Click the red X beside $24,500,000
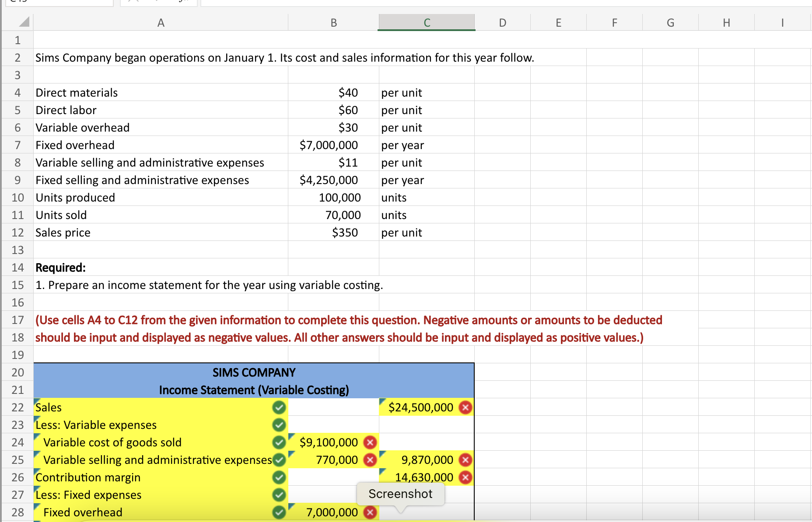 tap(466, 407)
